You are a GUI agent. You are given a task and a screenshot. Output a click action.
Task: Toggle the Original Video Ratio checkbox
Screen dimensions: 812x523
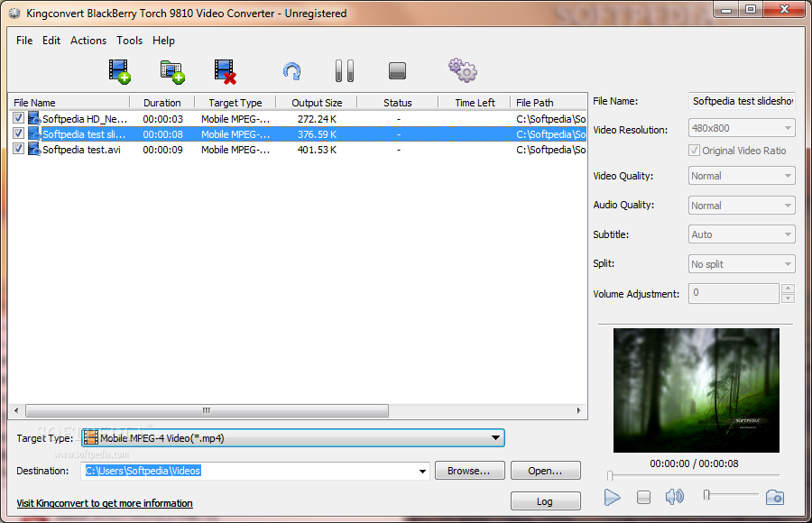tap(694, 151)
